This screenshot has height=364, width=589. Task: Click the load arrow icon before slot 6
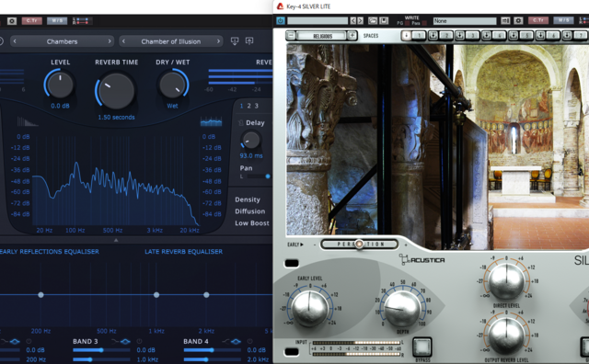point(540,36)
